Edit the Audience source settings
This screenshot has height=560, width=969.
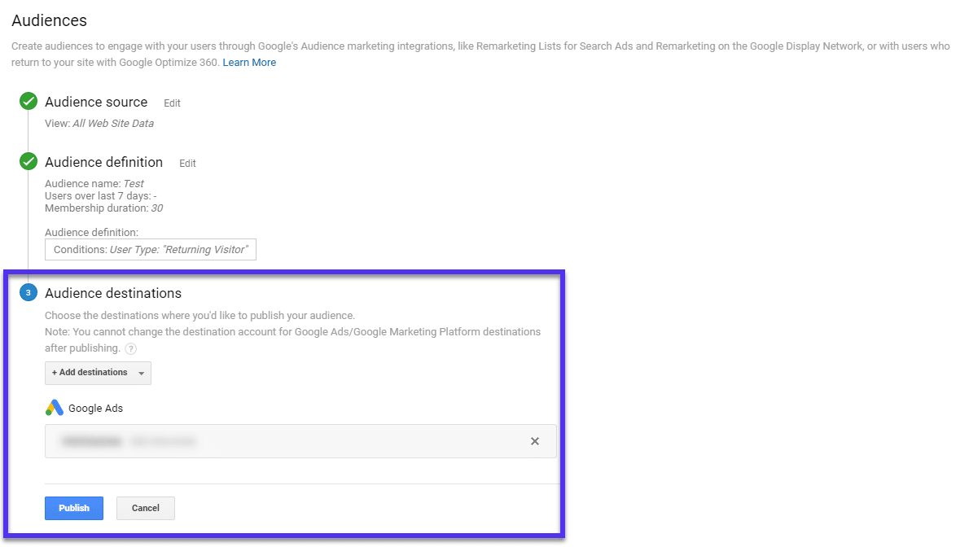pos(172,103)
